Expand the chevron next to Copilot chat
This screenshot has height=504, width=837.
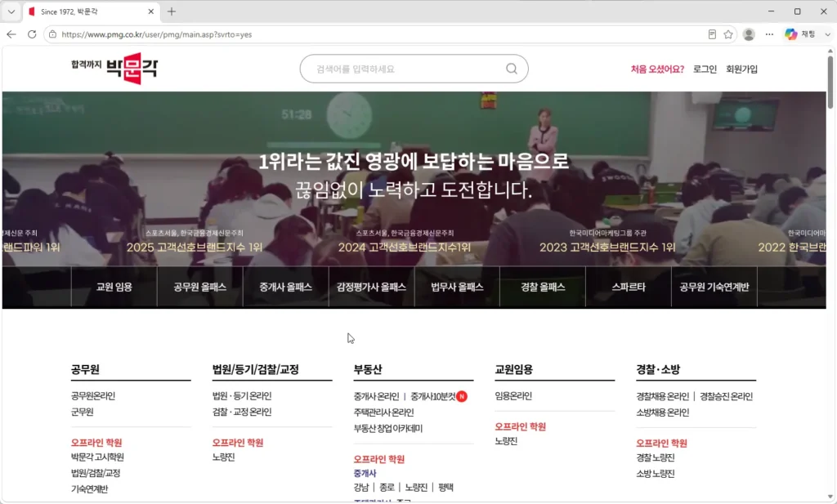(x=827, y=34)
